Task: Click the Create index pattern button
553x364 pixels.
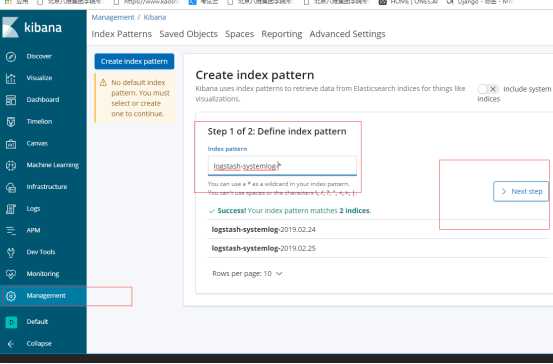Action: (134, 61)
